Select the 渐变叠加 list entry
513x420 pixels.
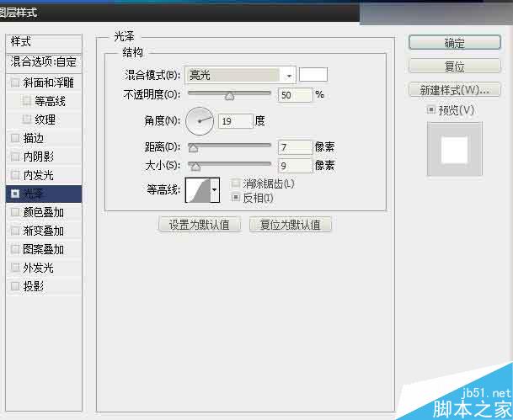pyautogui.click(x=44, y=231)
